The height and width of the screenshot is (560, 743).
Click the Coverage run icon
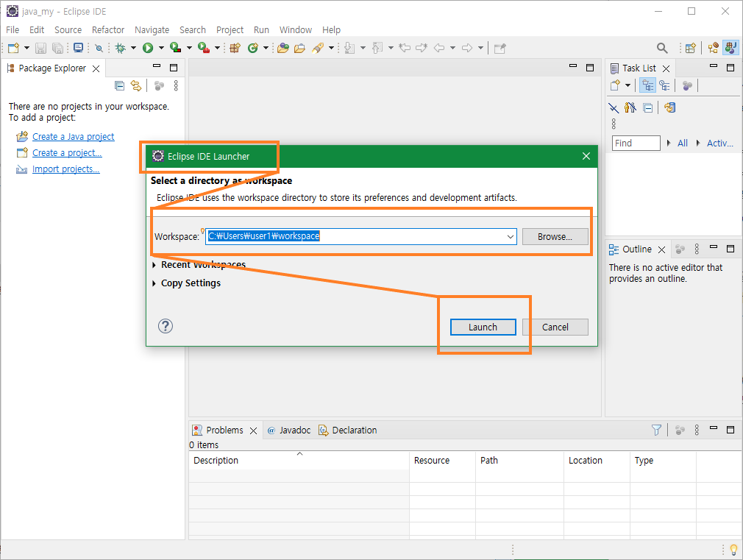[x=175, y=48]
